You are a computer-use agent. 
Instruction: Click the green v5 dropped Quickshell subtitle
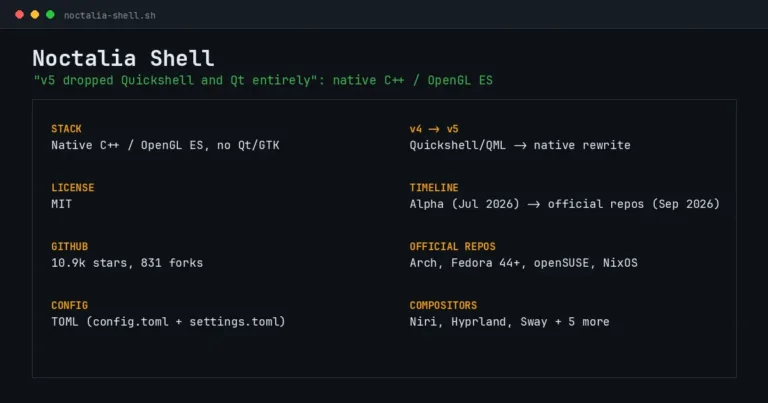tap(263, 80)
